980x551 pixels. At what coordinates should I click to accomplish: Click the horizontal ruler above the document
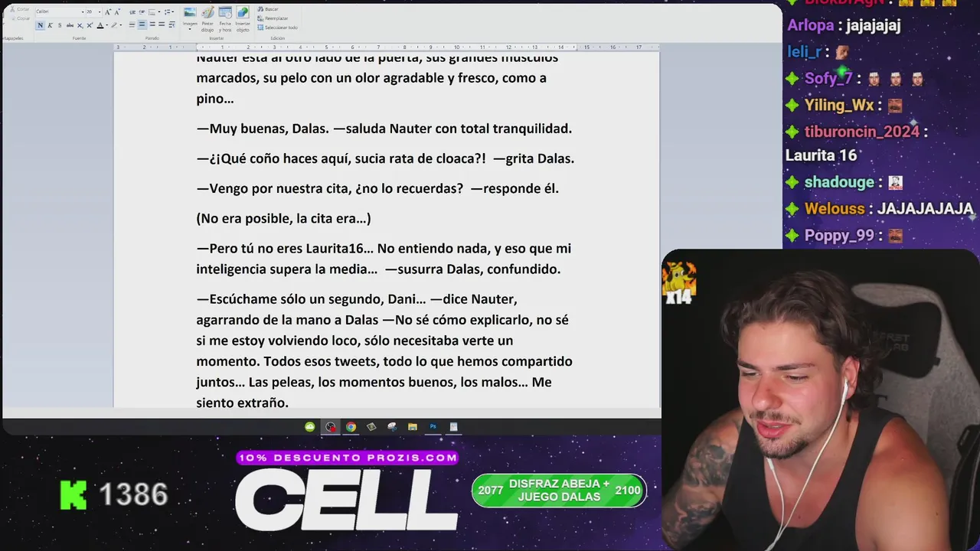click(x=387, y=47)
